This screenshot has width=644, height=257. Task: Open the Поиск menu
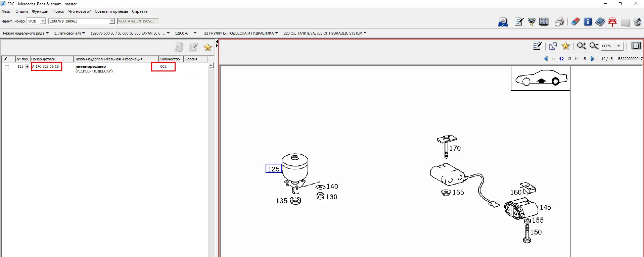point(58,11)
